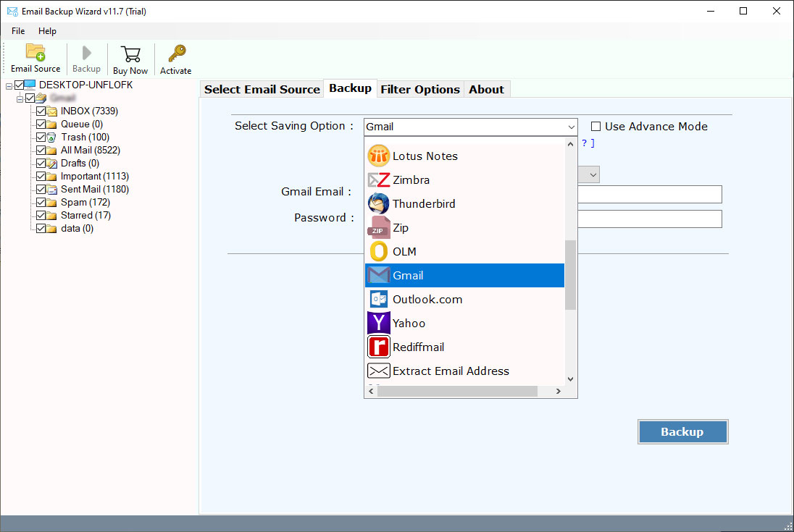
Task: Collapse the blurred Gmail account tree node
Action: 20,99
